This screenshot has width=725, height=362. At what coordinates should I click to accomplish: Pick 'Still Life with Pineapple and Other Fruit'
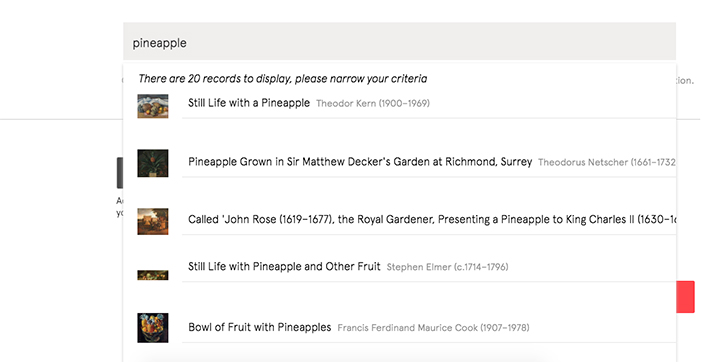tap(284, 267)
